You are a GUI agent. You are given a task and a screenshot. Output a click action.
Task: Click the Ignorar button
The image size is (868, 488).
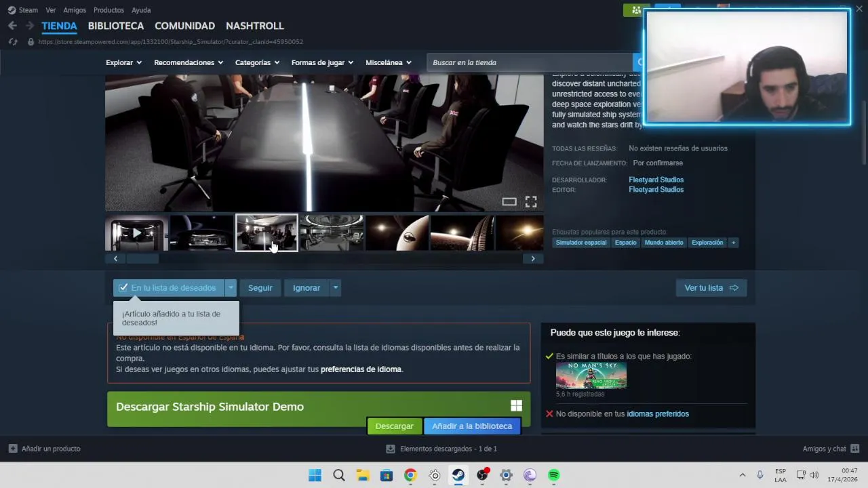307,288
